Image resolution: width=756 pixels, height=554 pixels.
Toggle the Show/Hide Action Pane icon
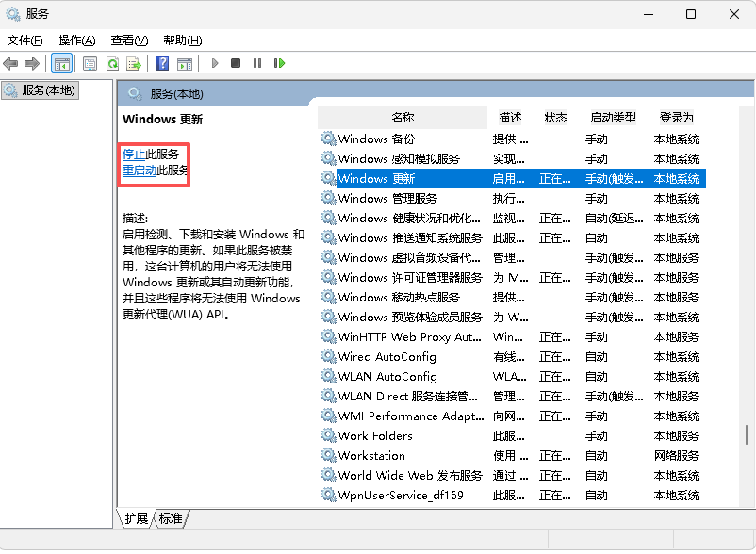tap(184, 62)
